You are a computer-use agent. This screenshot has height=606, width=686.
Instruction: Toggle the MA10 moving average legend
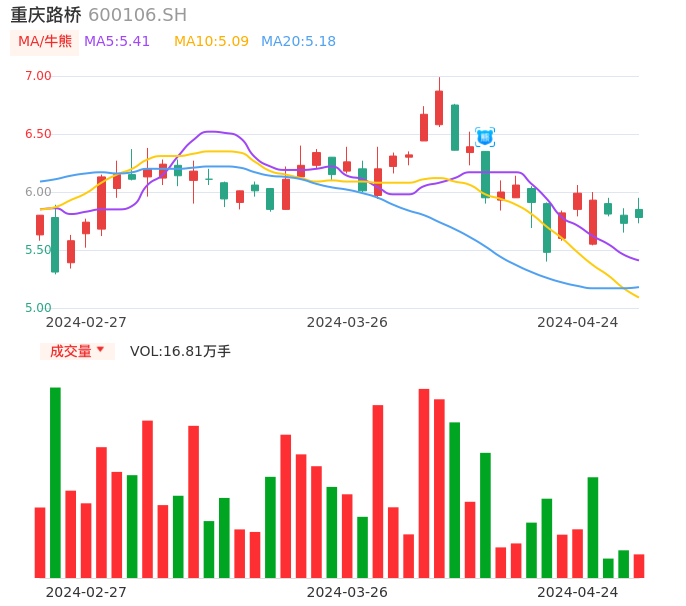pyautogui.click(x=211, y=42)
